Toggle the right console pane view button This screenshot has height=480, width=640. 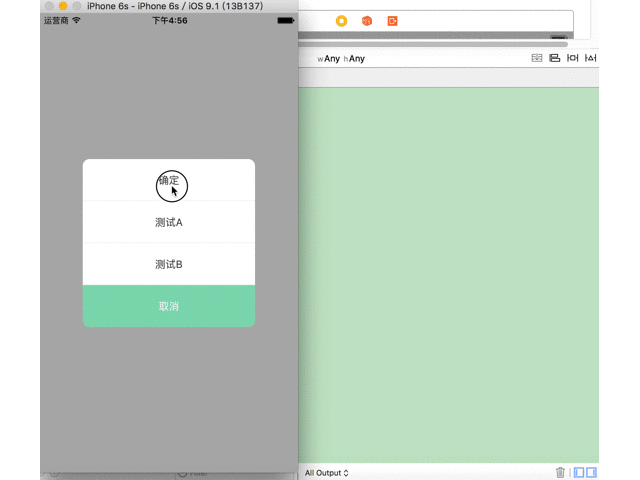(x=591, y=472)
